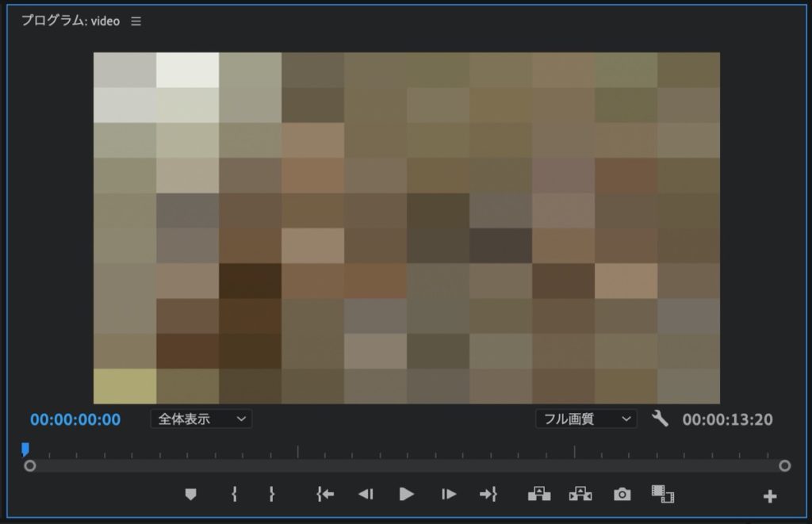The width and height of the screenshot is (812, 524).
Task: Open settings with the wrench icon
Action: coord(660,419)
